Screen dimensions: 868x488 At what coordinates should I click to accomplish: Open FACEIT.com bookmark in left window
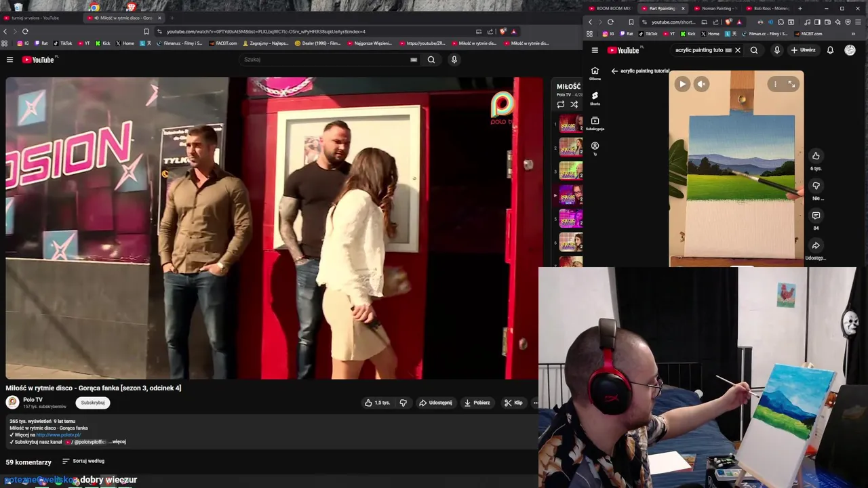tap(223, 43)
